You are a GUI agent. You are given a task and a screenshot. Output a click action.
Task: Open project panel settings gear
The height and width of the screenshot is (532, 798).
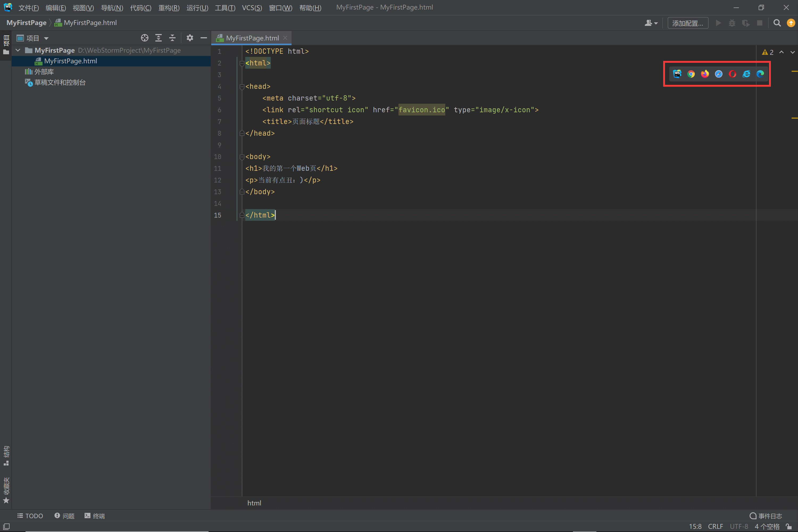(190, 38)
